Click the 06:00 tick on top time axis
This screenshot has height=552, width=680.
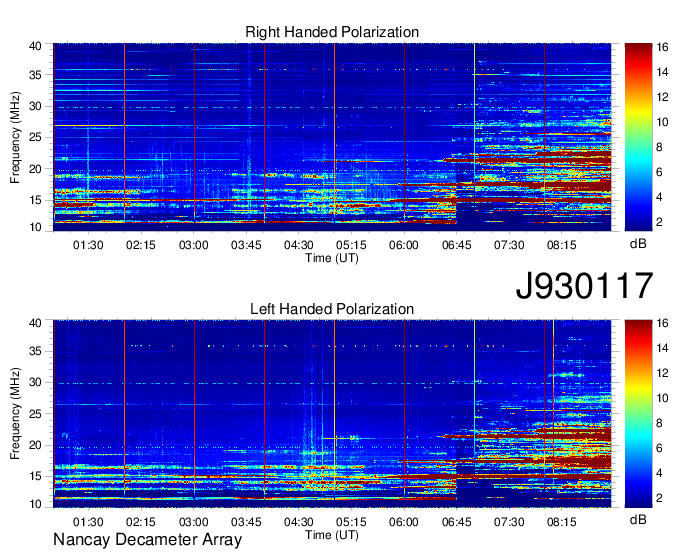404,245
